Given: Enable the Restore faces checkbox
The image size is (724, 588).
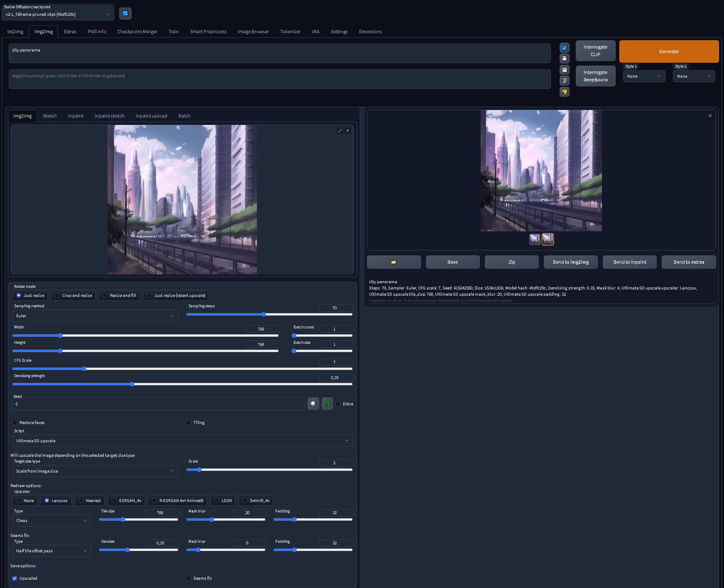Looking at the screenshot, I should point(15,422).
